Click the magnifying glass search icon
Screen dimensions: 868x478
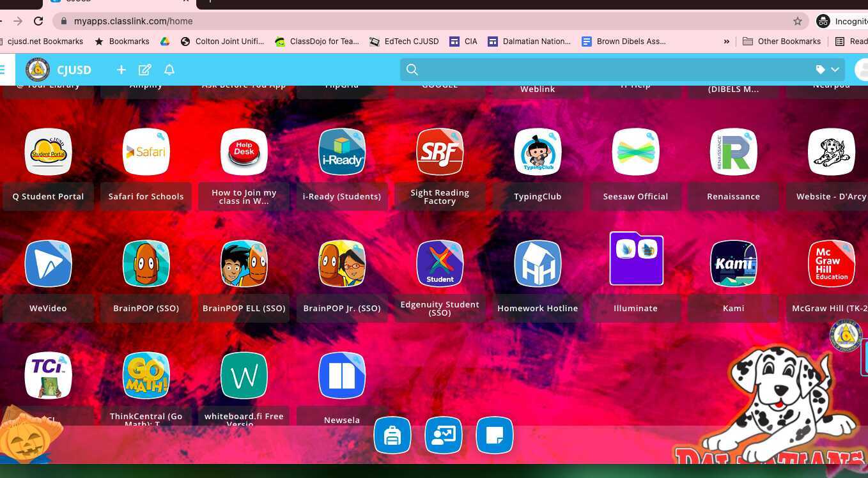coord(412,70)
